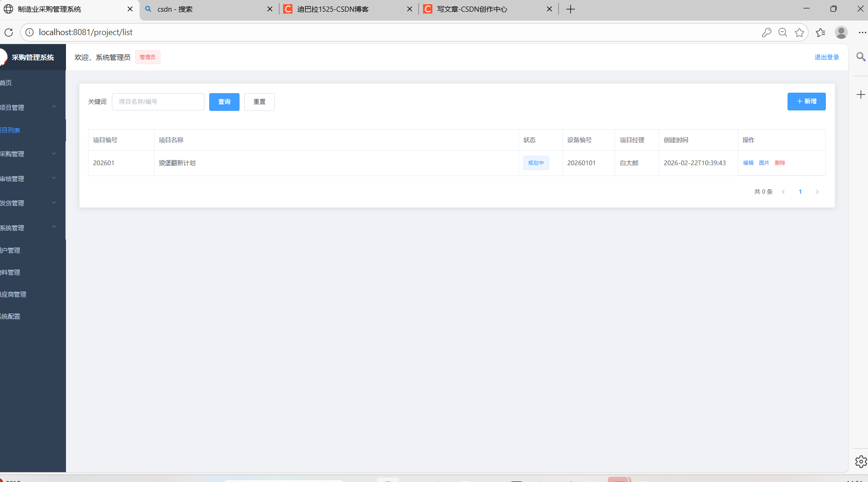868x482 pixels.
Task: Click 编辑 for project 202601
Action: click(x=748, y=163)
